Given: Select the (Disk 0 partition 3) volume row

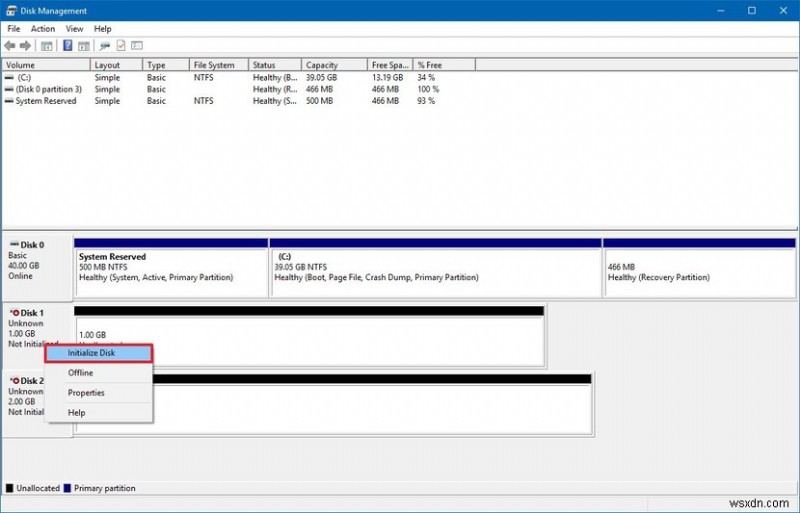Looking at the screenshot, I should coord(239,89).
